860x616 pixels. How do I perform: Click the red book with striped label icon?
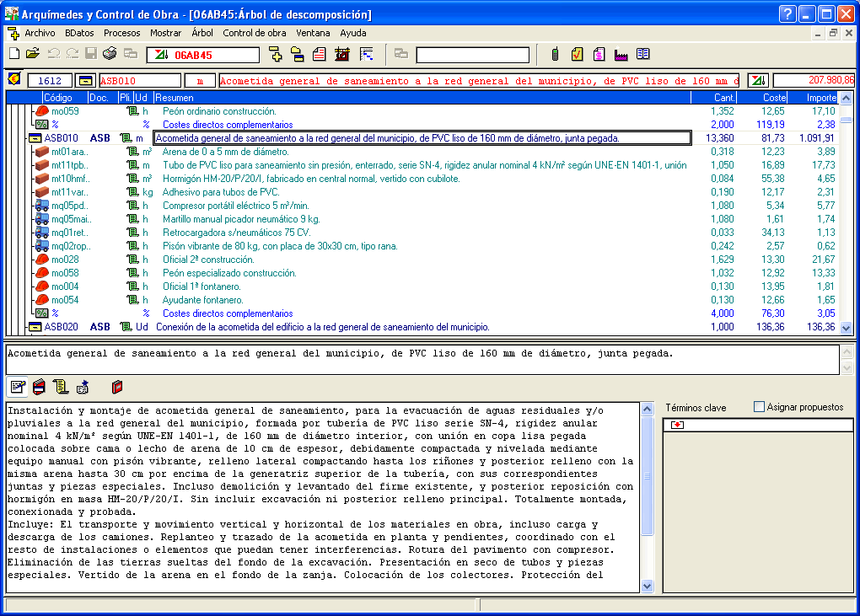pyautogui.click(x=39, y=388)
